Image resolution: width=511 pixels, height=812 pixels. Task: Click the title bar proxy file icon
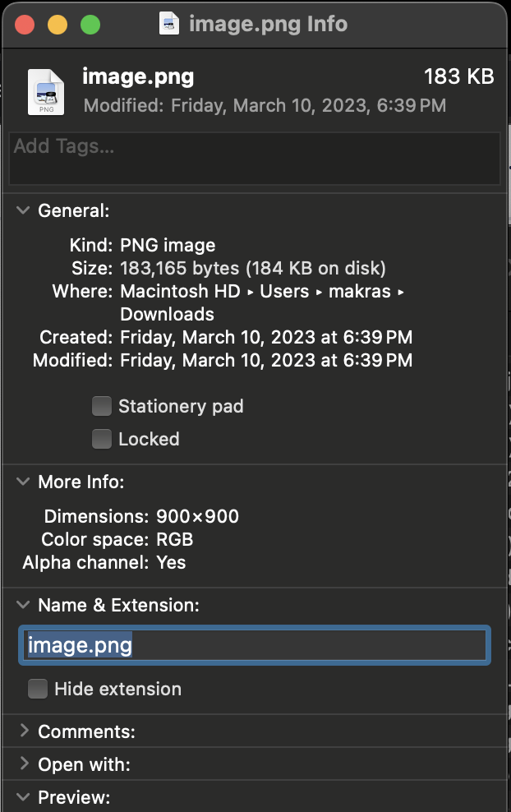point(169,24)
